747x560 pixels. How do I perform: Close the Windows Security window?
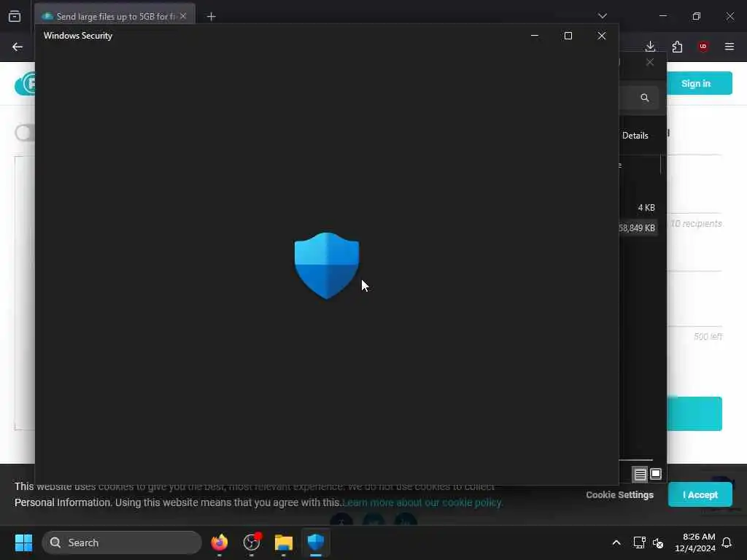coord(602,36)
